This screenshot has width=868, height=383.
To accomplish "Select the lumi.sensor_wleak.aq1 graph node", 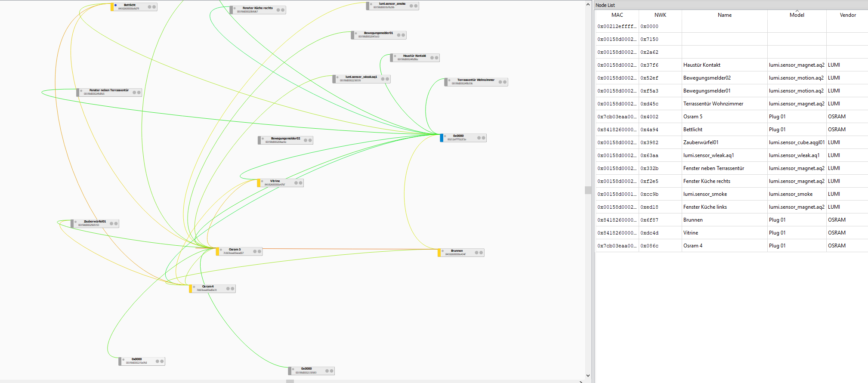I will point(361,79).
